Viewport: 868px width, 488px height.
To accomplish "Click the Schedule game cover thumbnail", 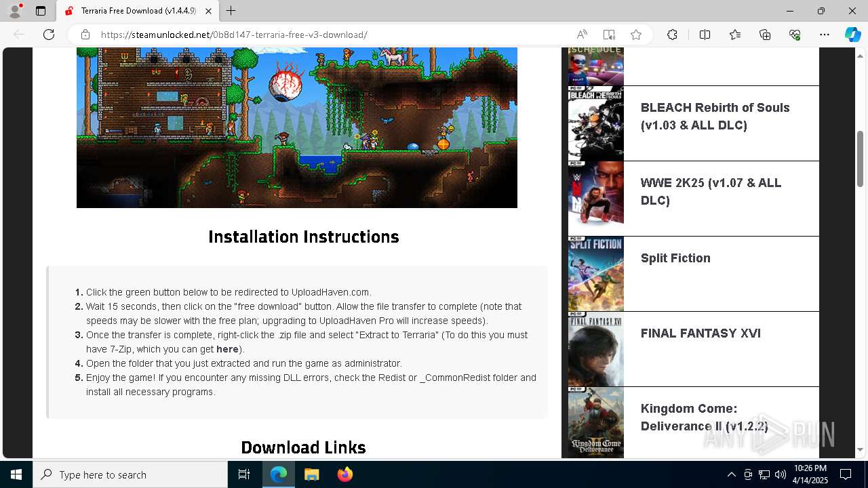I will 596,66.
